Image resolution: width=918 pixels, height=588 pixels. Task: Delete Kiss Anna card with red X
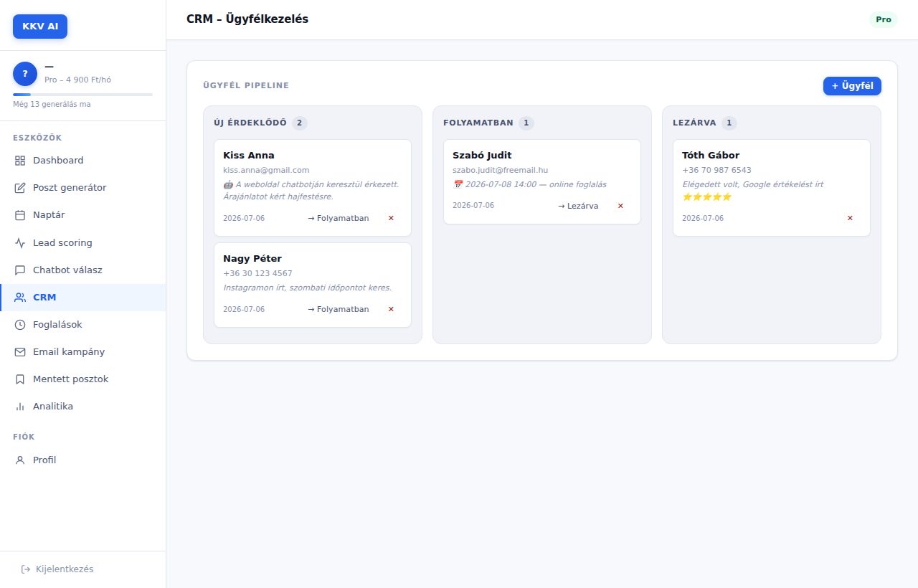391,218
